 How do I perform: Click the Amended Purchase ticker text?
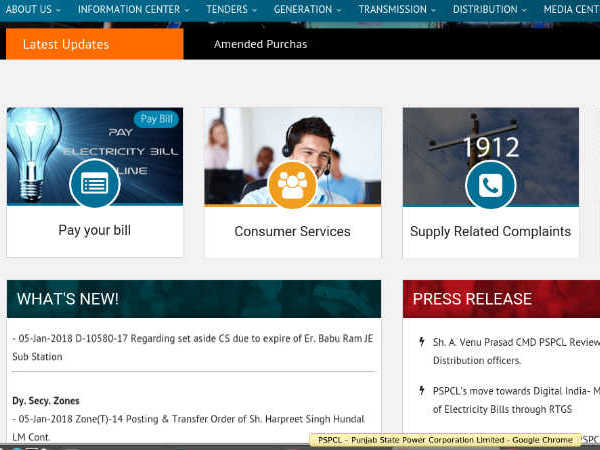coord(261,44)
